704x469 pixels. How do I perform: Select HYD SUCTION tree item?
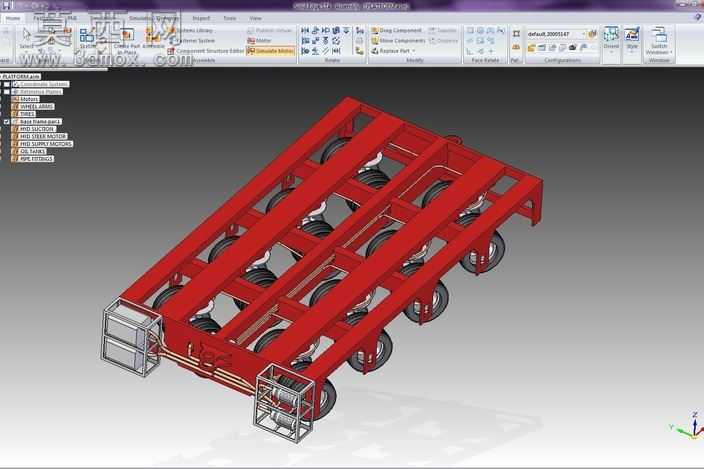tap(37, 129)
